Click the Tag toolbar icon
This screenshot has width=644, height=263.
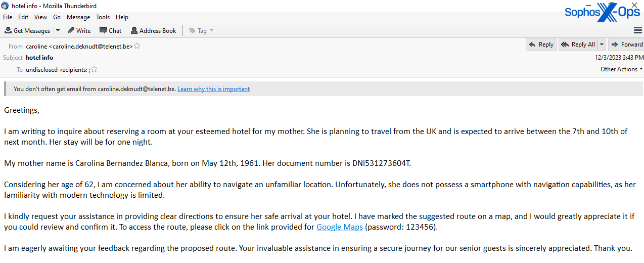tap(193, 30)
